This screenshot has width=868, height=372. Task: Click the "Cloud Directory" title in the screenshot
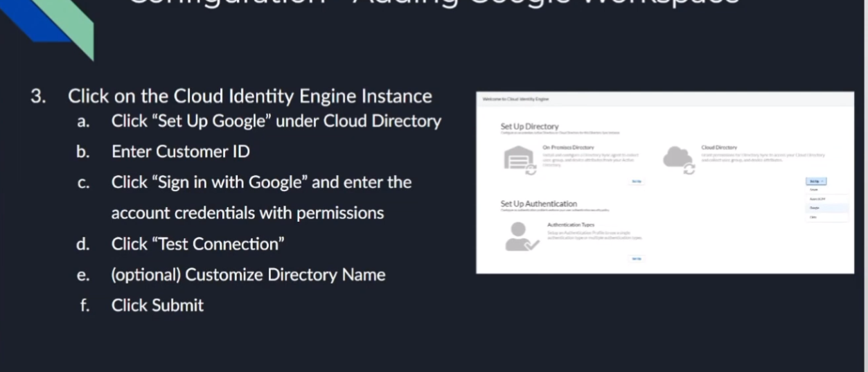(719, 148)
